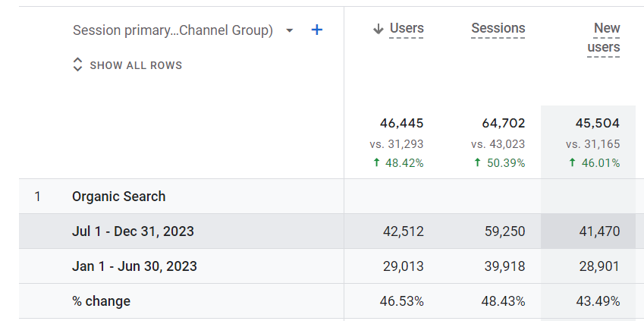
Task: Click the 46.01% New users increase indicator
Action: (x=594, y=163)
